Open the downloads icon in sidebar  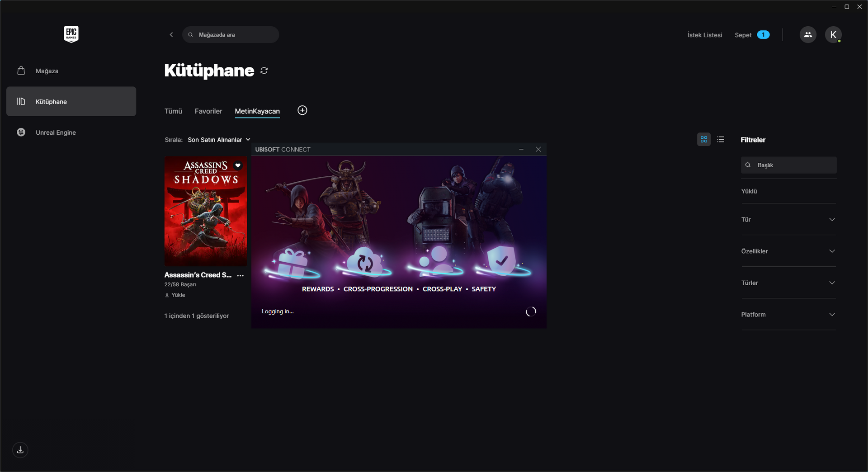(20, 450)
